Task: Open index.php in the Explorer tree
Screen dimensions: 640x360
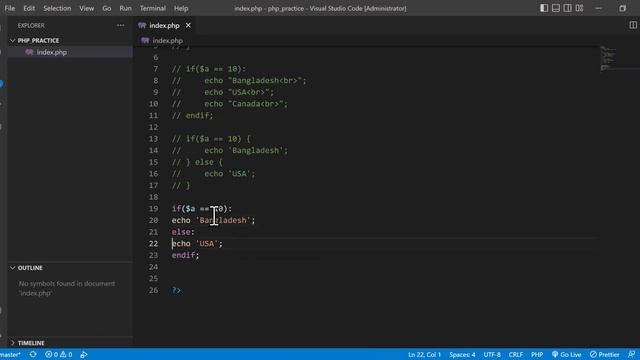Action: coord(51,52)
